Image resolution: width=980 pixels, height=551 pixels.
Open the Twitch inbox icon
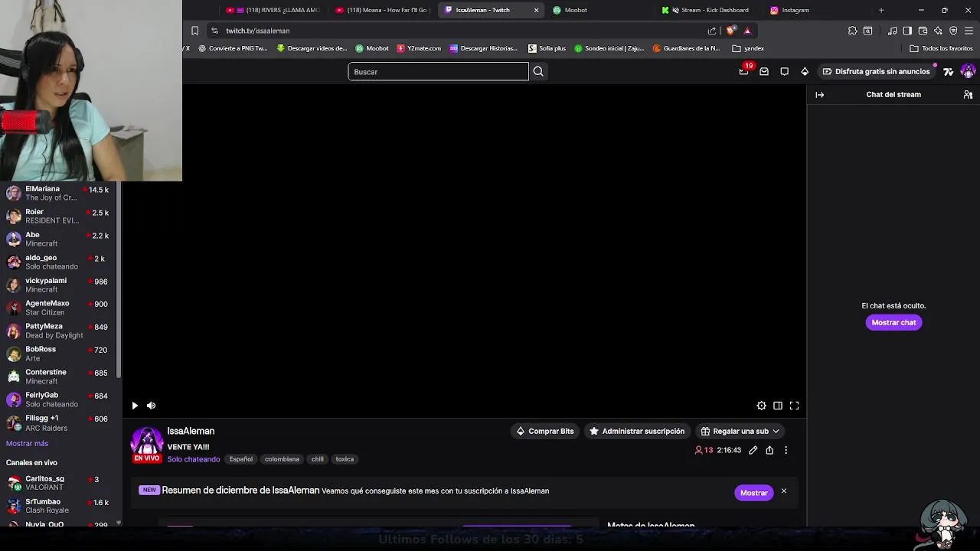[764, 71]
